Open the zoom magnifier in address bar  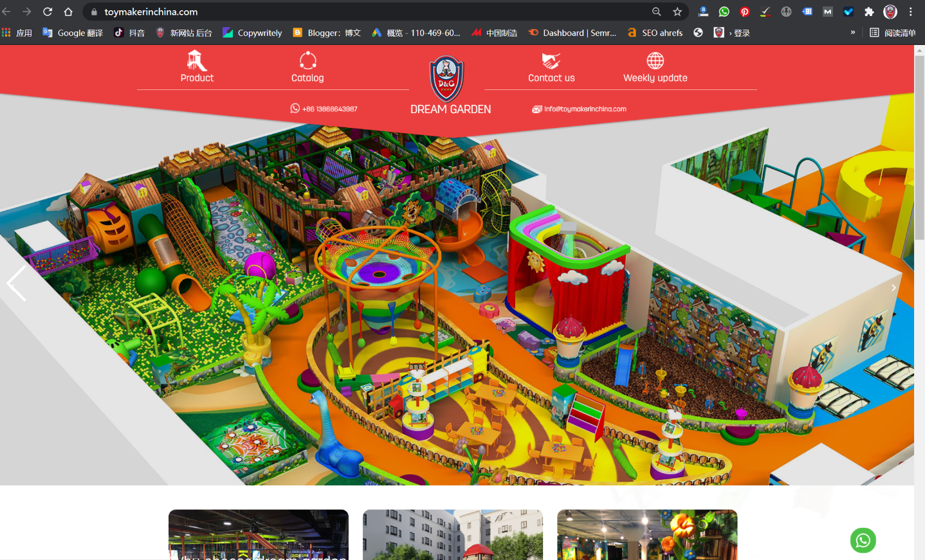coord(656,12)
